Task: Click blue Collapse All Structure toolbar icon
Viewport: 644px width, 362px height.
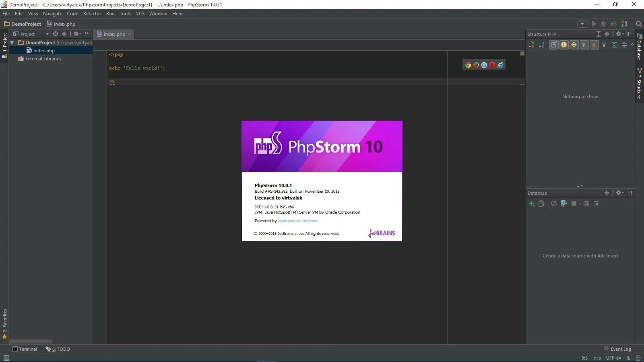Action: (x=624, y=45)
